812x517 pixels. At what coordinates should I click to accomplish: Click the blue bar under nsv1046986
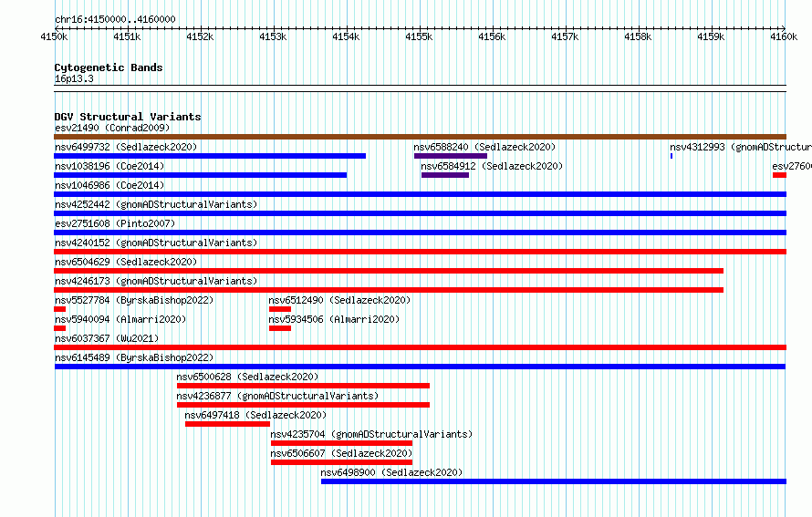click(x=420, y=194)
